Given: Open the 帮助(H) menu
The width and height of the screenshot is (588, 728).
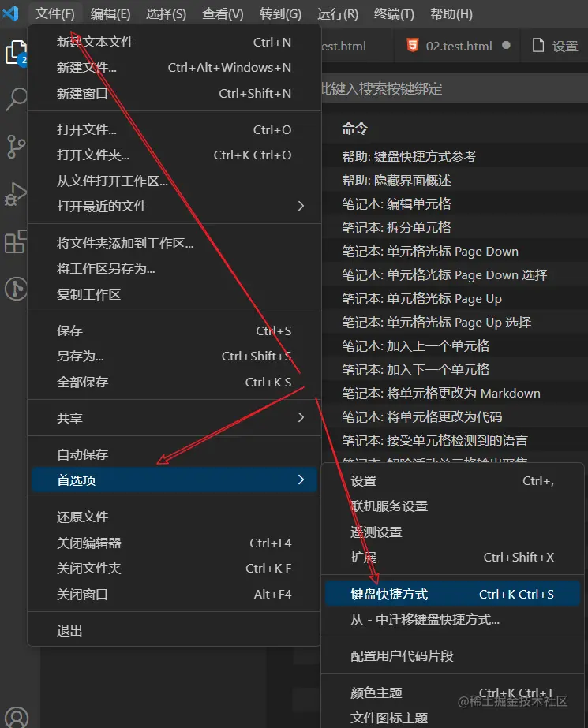Looking at the screenshot, I should [x=451, y=14].
